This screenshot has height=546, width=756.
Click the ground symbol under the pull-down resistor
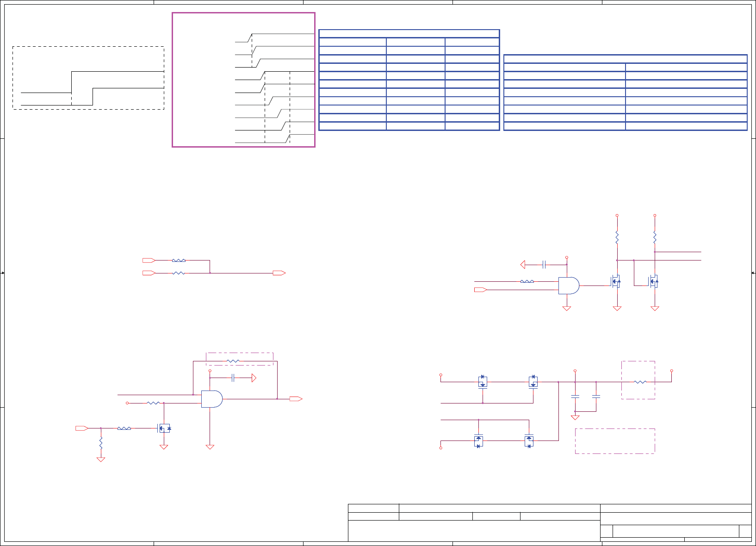pos(101,459)
